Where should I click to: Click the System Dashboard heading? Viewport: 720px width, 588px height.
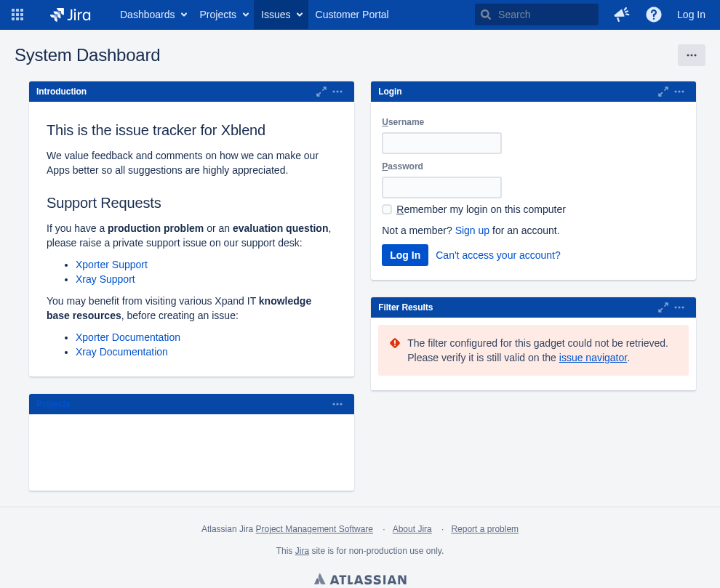point(87,55)
